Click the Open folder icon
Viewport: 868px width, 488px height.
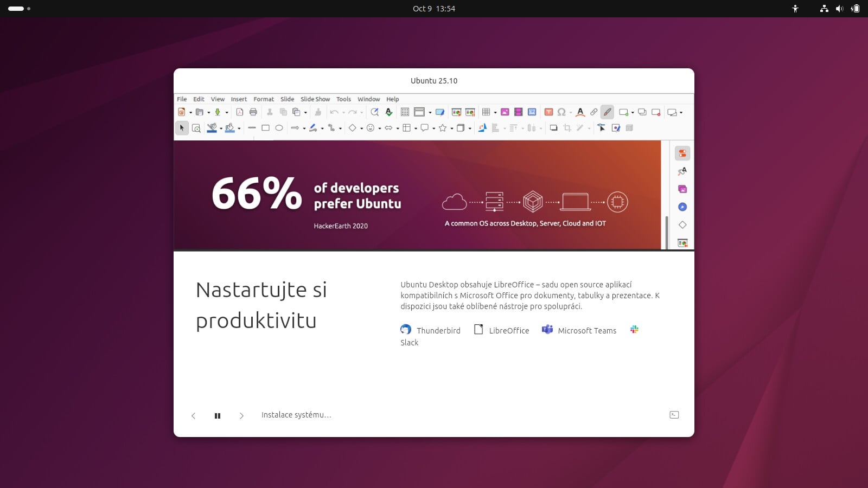pos(200,112)
